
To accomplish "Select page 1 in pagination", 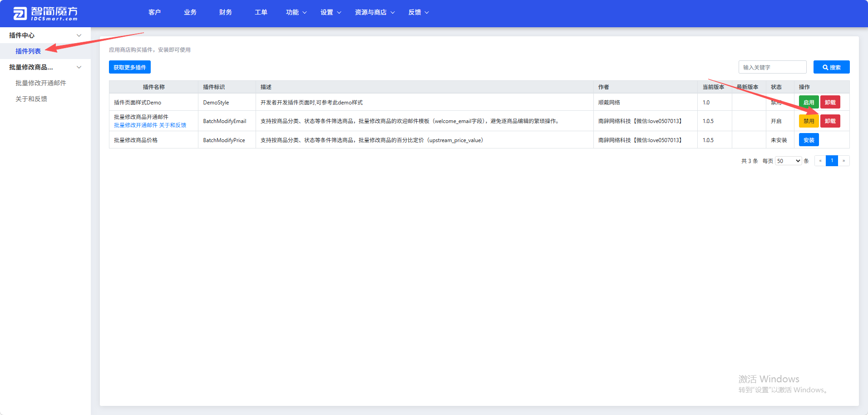I will (x=832, y=161).
